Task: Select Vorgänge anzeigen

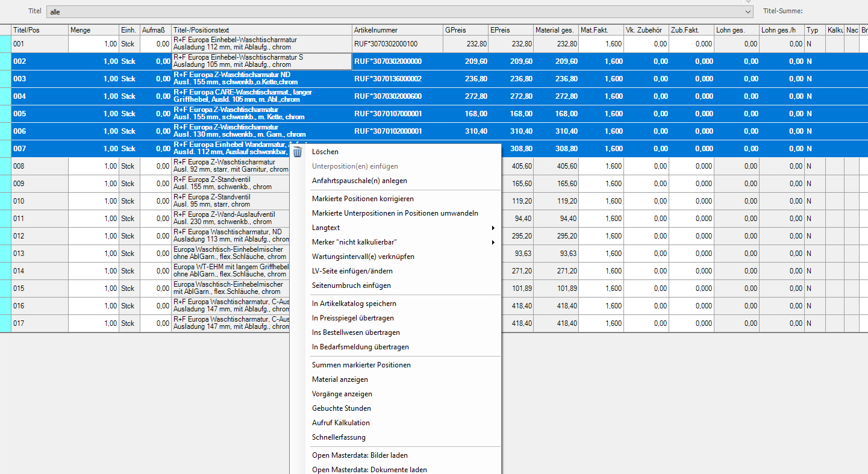Action: (342, 394)
